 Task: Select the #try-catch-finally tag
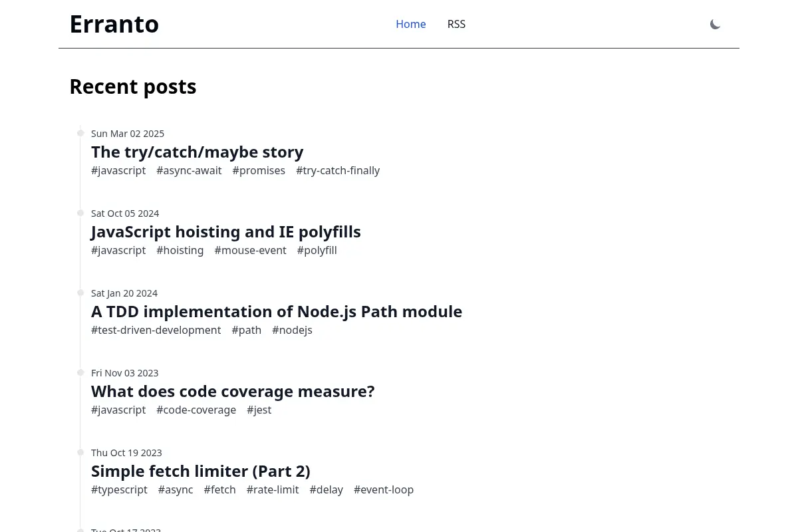pyautogui.click(x=338, y=170)
